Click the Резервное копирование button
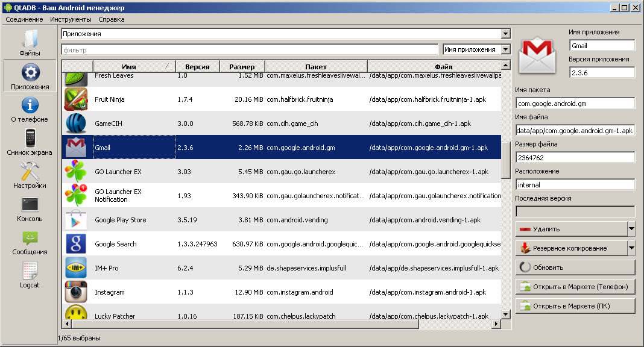 572,248
